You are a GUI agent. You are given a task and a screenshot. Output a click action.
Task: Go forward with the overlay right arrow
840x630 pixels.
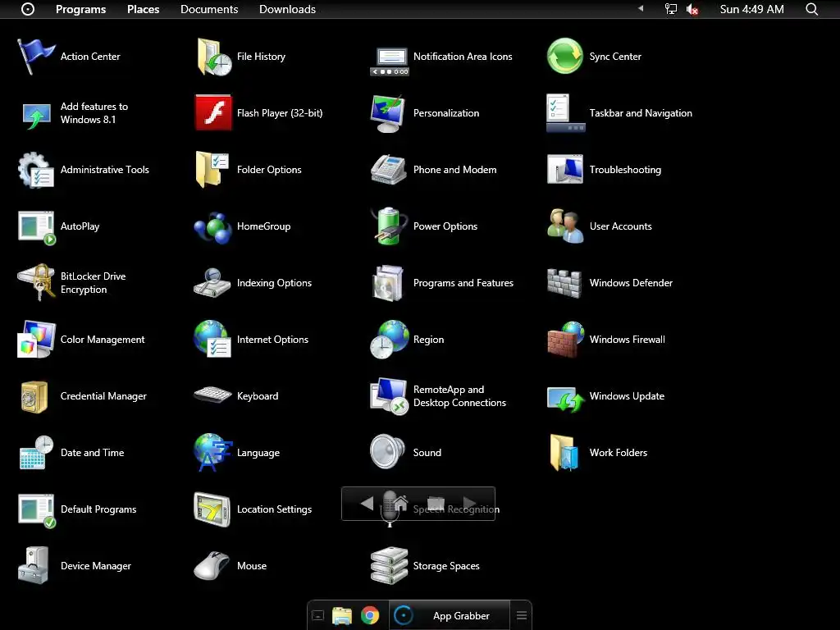pos(470,503)
